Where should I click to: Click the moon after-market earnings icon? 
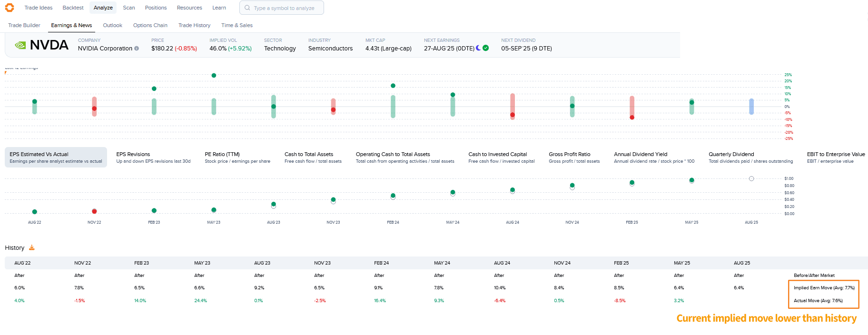pyautogui.click(x=478, y=48)
